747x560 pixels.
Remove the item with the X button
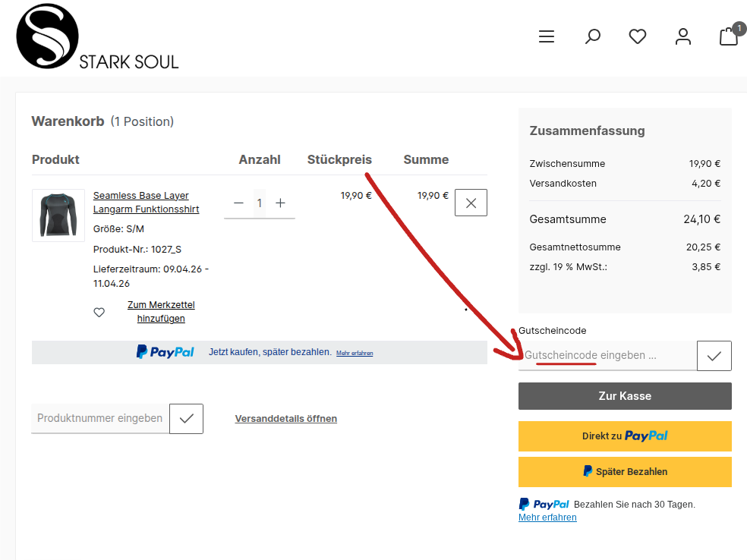pyautogui.click(x=471, y=203)
